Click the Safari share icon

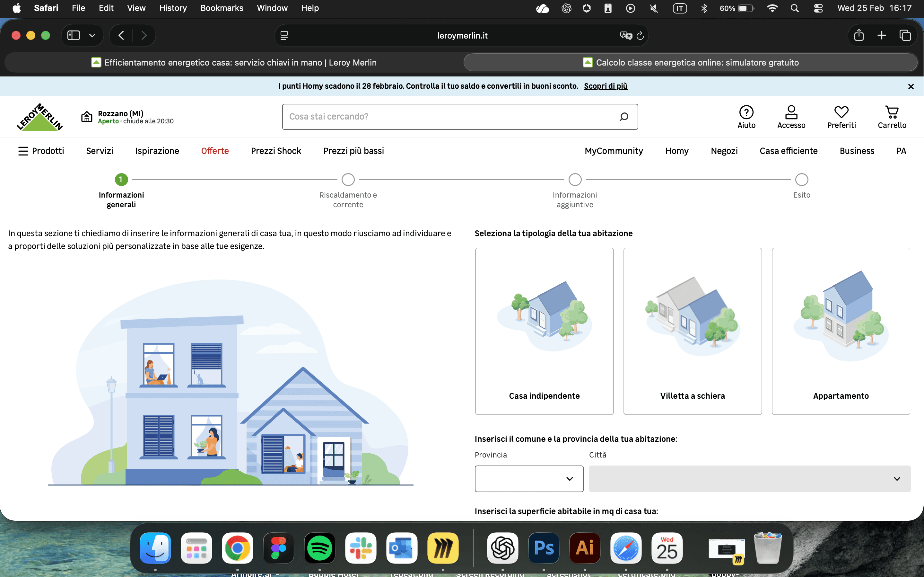(x=859, y=35)
